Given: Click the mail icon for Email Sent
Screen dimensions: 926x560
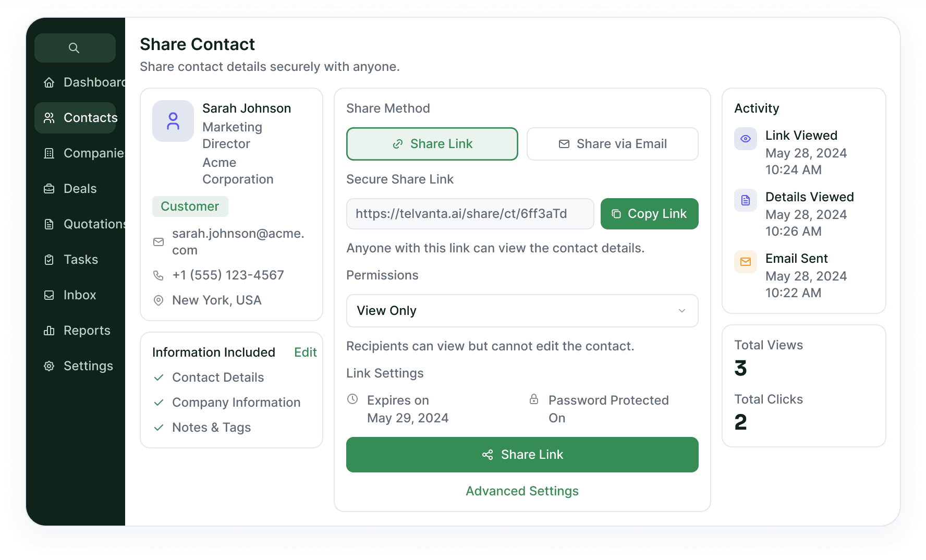Looking at the screenshot, I should click(x=746, y=262).
